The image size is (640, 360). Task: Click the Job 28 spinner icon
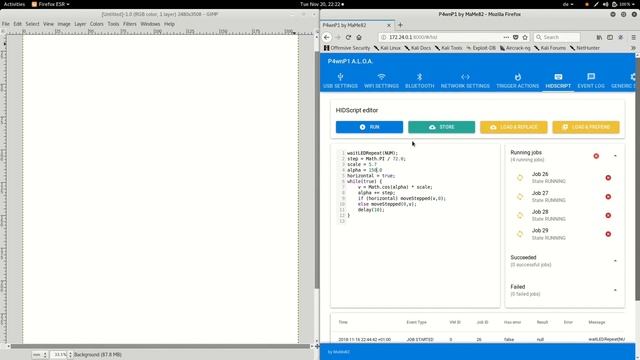[x=520, y=216]
